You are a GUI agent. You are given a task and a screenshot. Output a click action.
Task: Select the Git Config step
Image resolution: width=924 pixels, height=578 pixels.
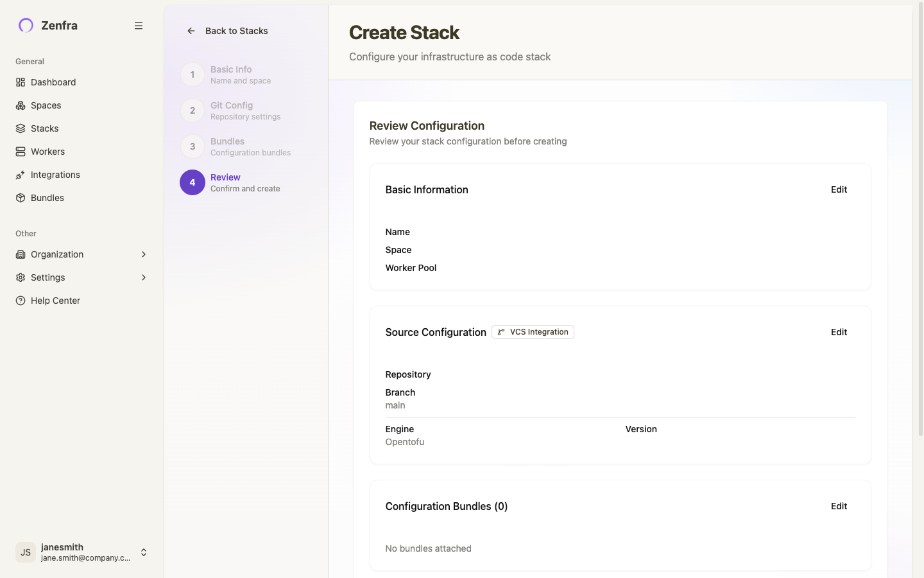tap(192, 110)
